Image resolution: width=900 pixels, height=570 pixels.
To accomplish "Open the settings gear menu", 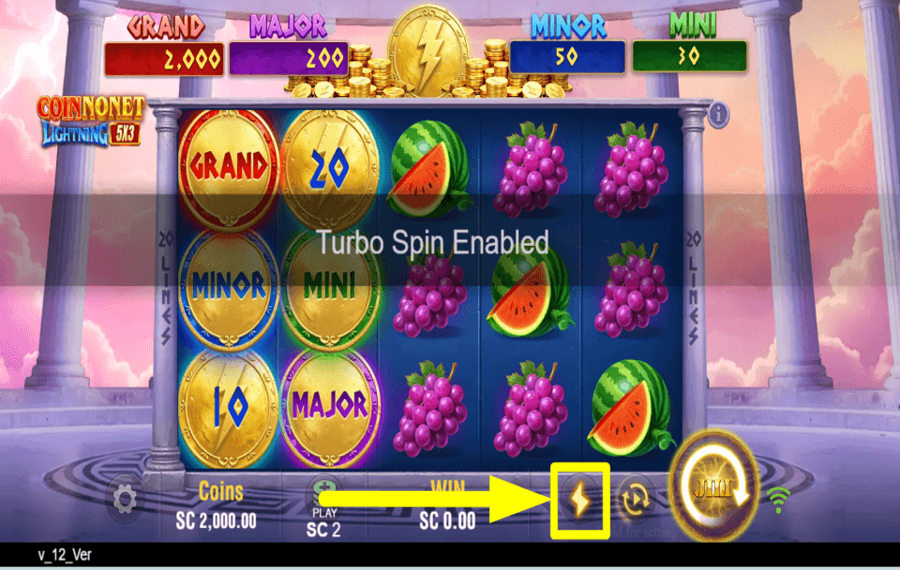I will click(x=124, y=500).
